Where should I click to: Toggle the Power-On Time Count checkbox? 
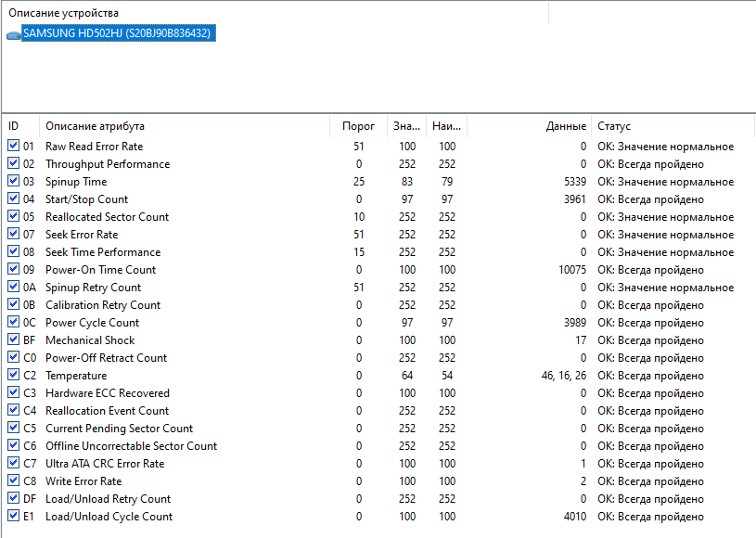click(13, 270)
